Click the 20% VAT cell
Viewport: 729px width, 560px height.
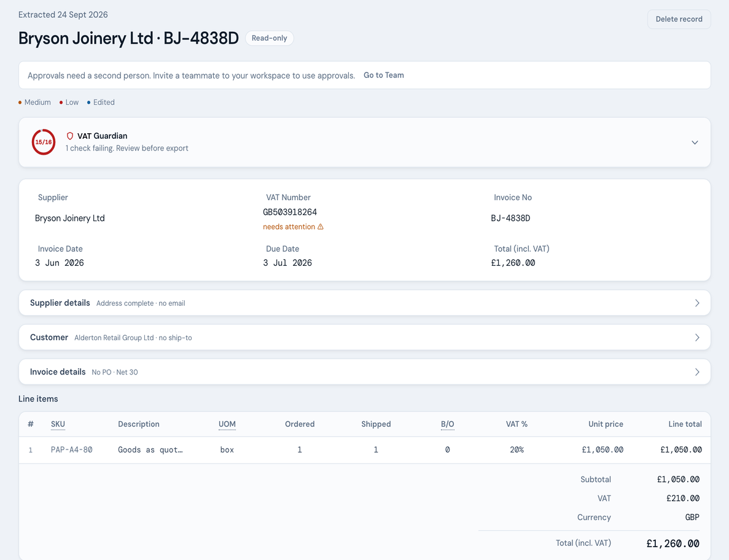click(517, 449)
